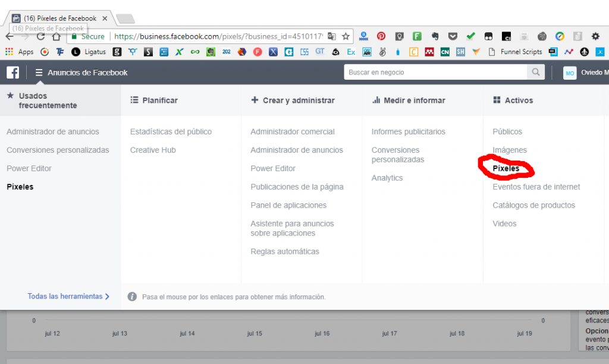Click the translate icon in address bar
Image resolution: width=609 pixels, height=364 pixels.
pos(332,36)
